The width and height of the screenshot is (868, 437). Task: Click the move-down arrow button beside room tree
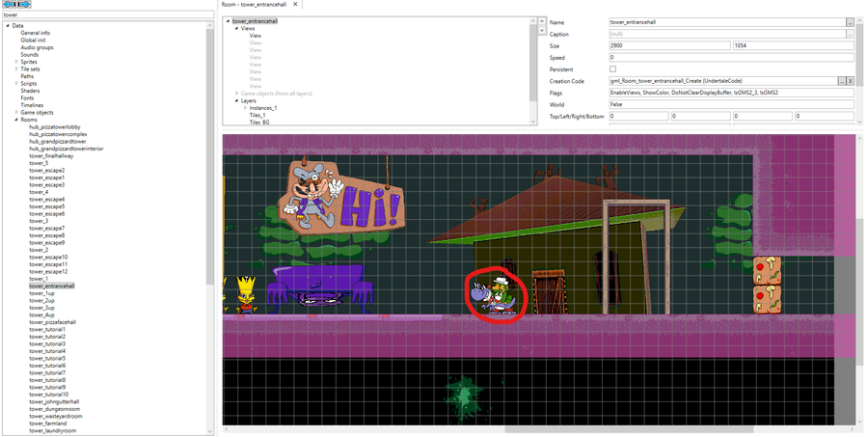click(542, 30)
